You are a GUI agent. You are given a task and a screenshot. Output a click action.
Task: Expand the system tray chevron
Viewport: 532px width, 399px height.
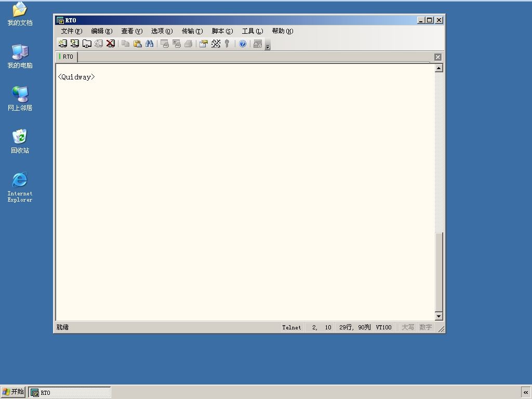pyautogui.click(x=526, y=393)
